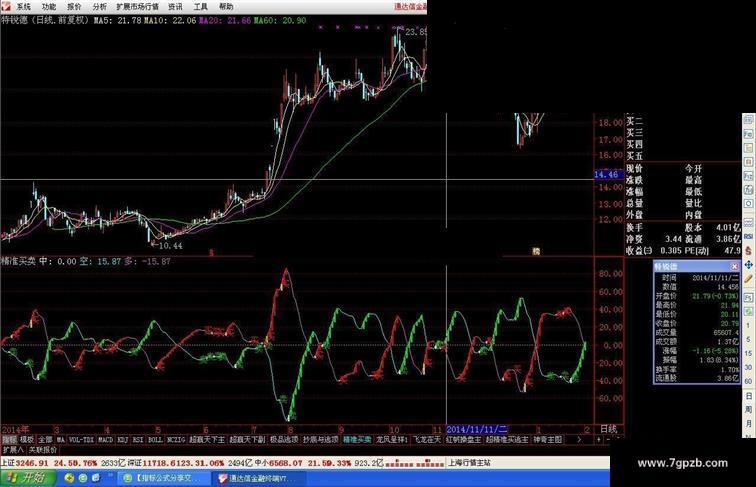
Task: Click the 上证 3246.91 index in the status bar
Action: coord(25,463)
